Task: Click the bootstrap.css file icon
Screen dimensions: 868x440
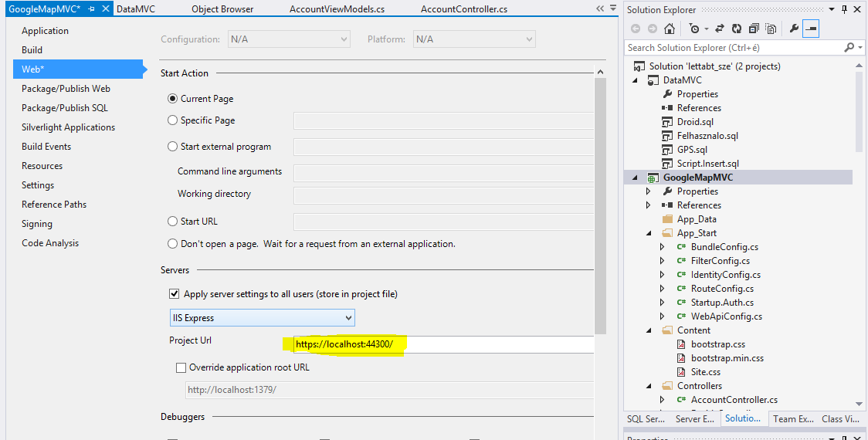Action: click(681, 344)
